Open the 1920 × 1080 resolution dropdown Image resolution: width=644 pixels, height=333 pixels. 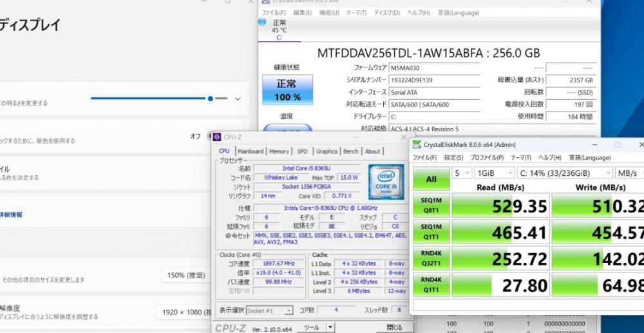click(184, 312)
